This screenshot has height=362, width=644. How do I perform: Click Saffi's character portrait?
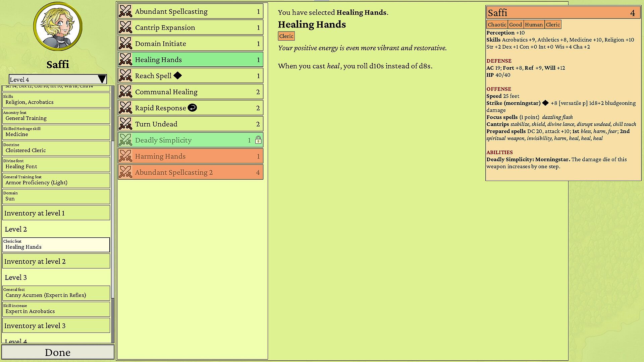click(58, 26)
